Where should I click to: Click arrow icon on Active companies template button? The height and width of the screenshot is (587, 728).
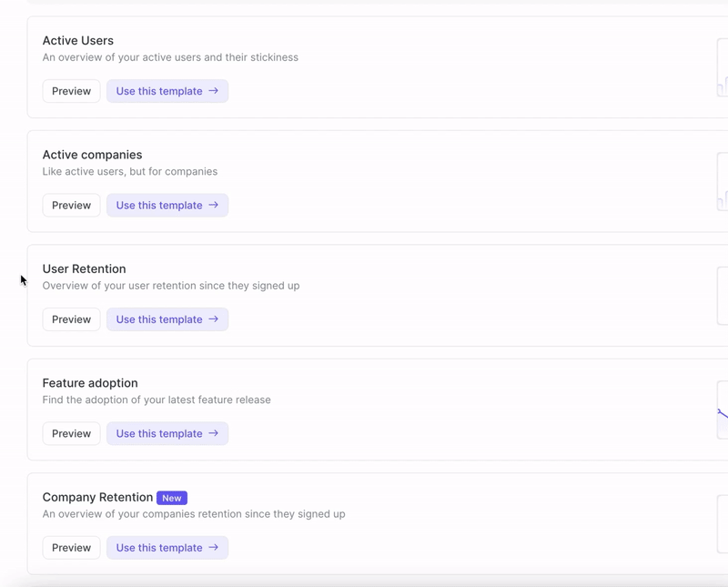pyautogui.click(x=213, y=205)
